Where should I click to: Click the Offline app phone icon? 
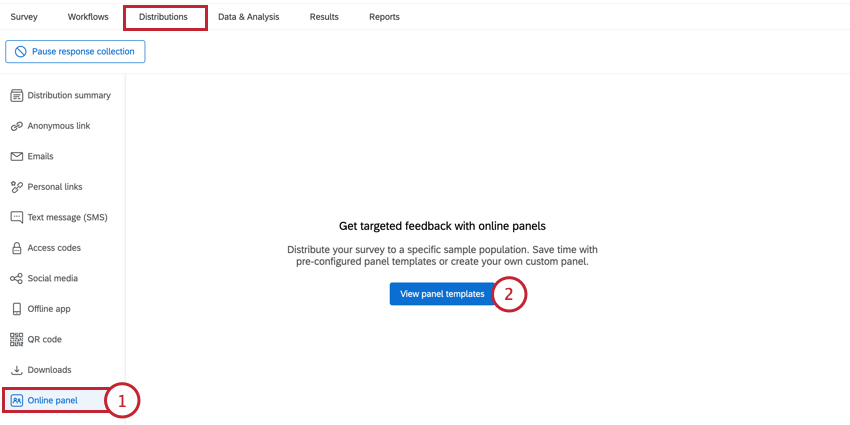[17, 308]
